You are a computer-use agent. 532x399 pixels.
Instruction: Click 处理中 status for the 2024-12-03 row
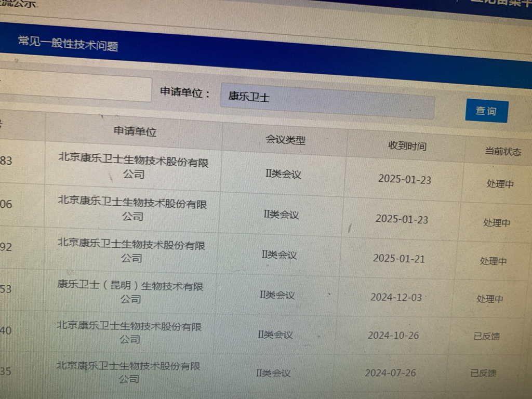(489, 299)
